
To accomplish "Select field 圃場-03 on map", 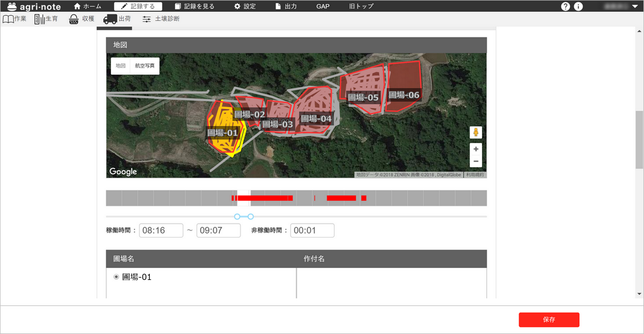I will tap(278, 124).
